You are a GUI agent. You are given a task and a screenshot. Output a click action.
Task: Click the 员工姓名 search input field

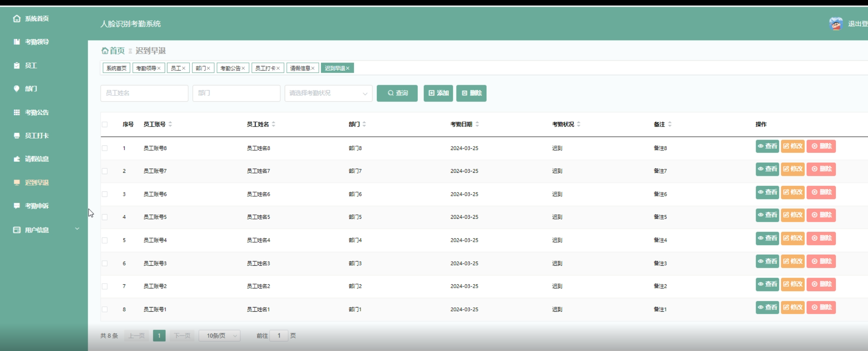(144, 93)
